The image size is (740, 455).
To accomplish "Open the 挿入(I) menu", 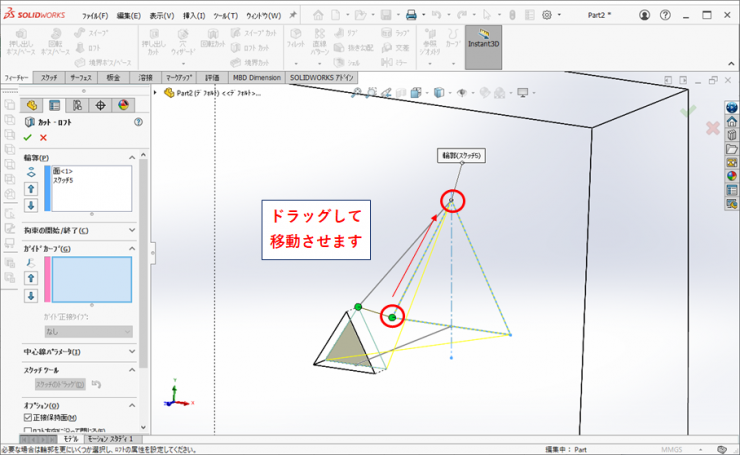I will [x=194, y=16].
